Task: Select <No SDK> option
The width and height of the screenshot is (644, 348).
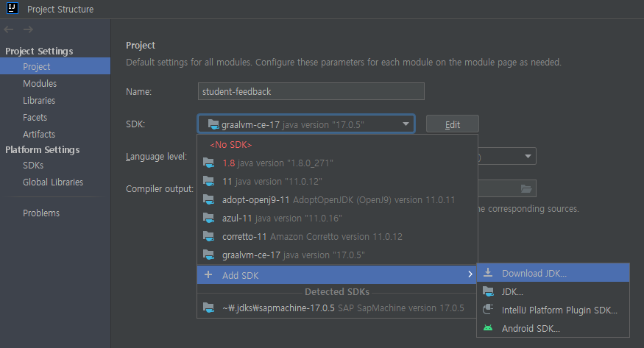Action: click(337, 144)
